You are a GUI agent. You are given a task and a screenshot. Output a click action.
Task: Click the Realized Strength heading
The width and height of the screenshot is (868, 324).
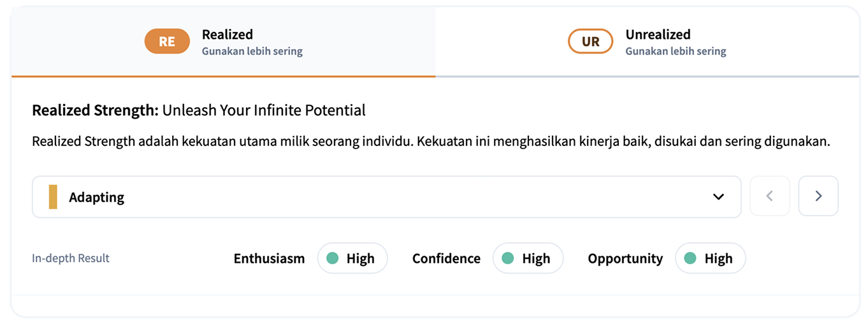click(x=199, y=110)
